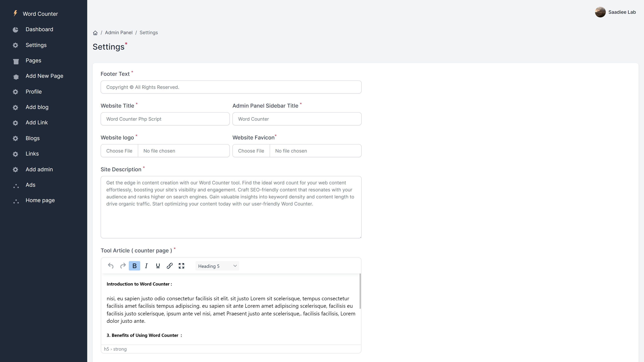Open the Heading 5 format dropdown
Screen dimensions: 644x362
click(x=217, y=266)
